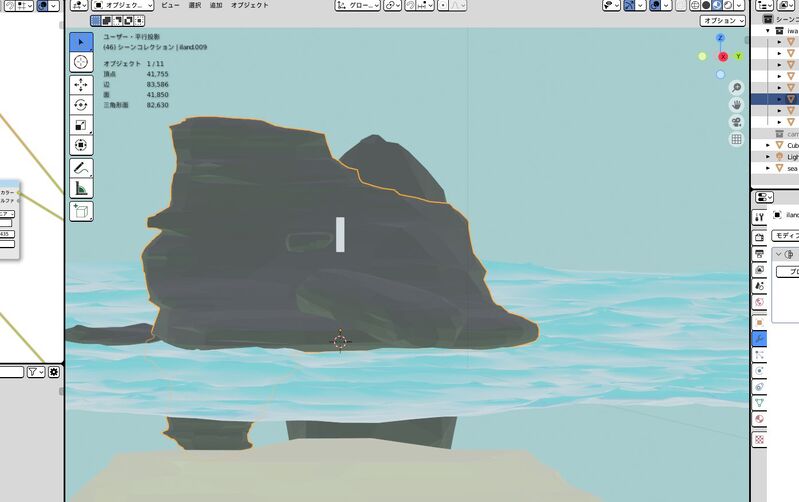Open the object visibility/selectability dropdown
Image resolution: width=799 pixels, height=502 pixels.
tap(611, 5)
